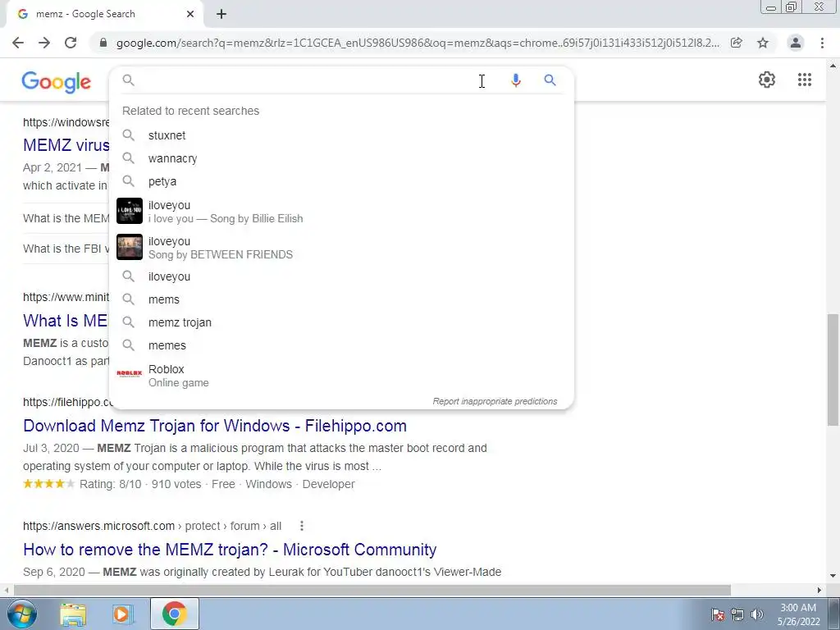The image size is (840, 630).
Task: Click the Chrome taskbar icon
Action: (174, 614)
